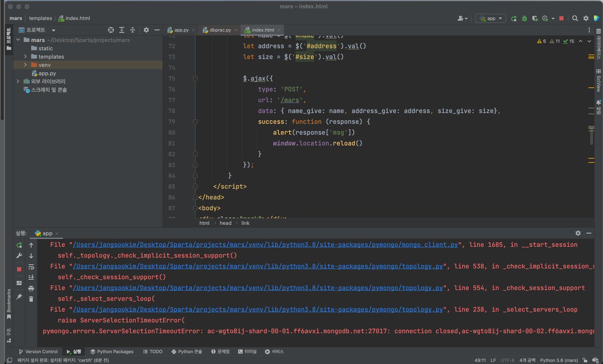
Task: Click the restore layout icon in Run panel
Action: tap(19, 283)
